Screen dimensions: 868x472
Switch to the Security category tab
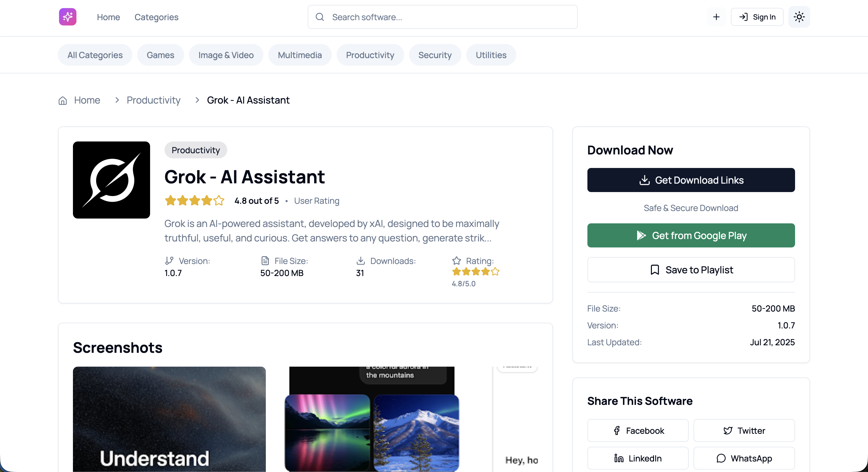(x=435, y=55)
